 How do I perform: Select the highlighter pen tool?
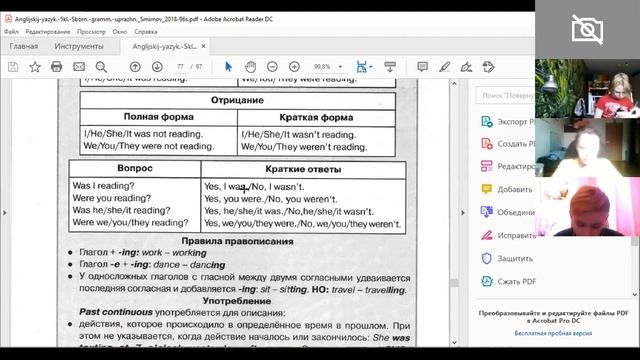(444, 67)
